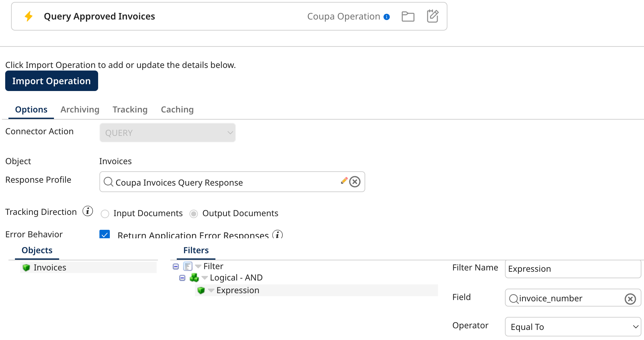Clear the Coupa Invoices Query Response profile
Viewport: 644px width, 340px height.
pos(355,182)
